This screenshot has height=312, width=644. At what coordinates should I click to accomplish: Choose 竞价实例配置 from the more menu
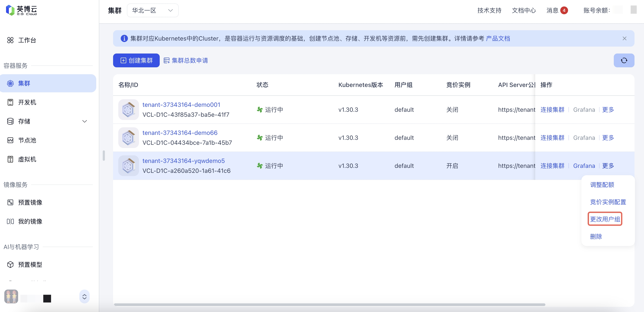pos(608,202)
